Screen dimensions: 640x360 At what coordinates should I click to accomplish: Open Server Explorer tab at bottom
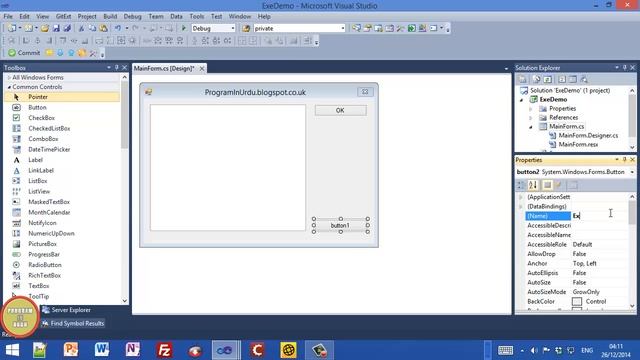tap(67, 310)
